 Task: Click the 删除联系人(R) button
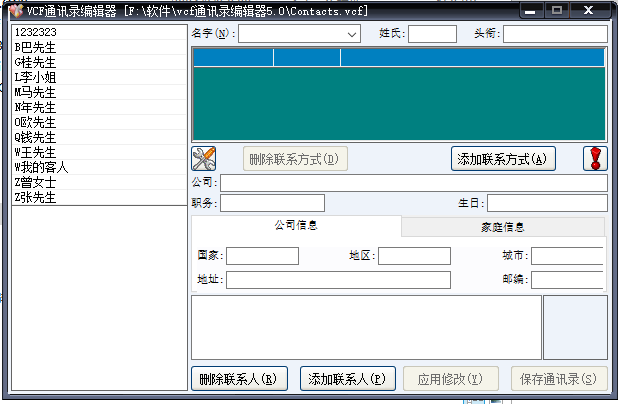tap(240, 379)
